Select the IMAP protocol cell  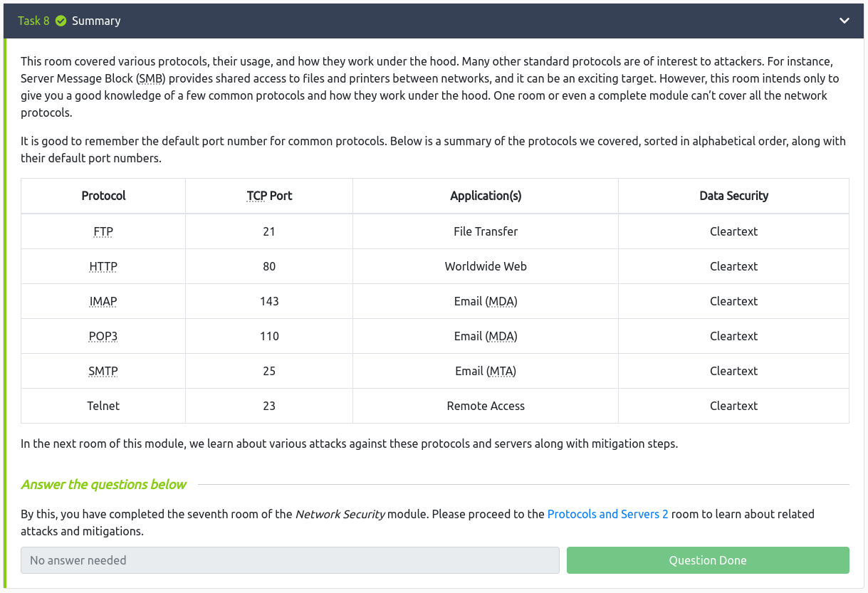[x=103, y=301]
